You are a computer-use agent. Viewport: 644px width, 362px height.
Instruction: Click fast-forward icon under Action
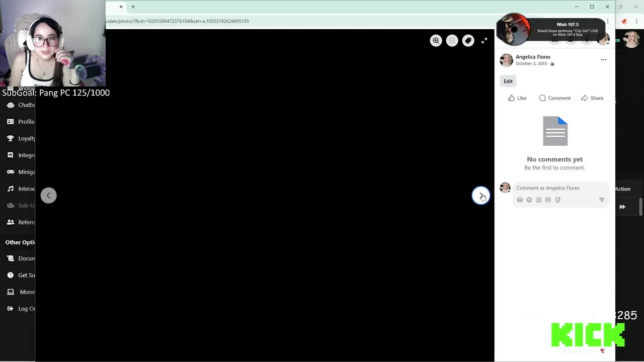tap(622, 207)
